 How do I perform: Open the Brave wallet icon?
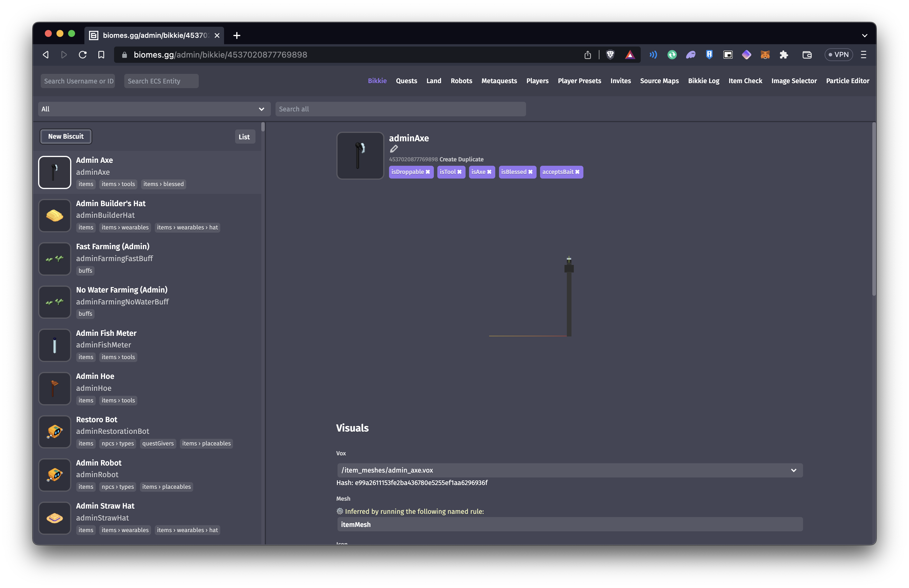click(807, 55)
